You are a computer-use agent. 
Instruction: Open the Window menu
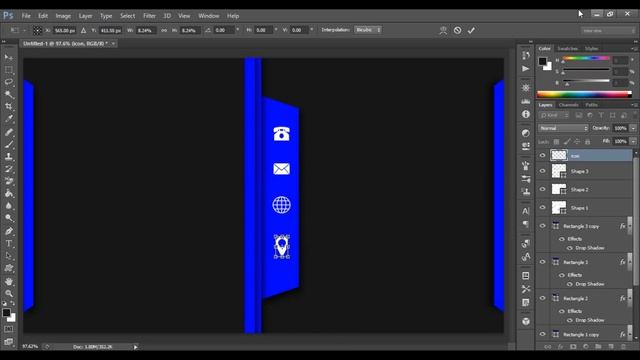point(209,16)
